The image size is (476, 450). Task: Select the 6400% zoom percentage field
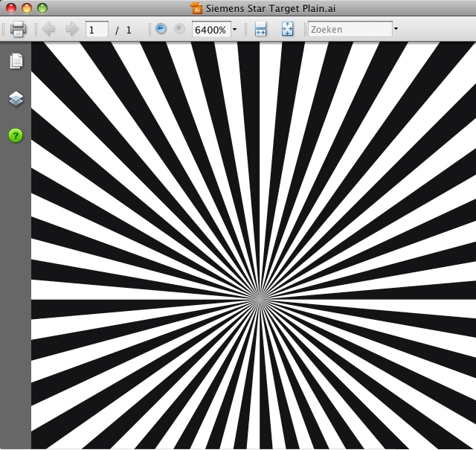tap(210, 30)
